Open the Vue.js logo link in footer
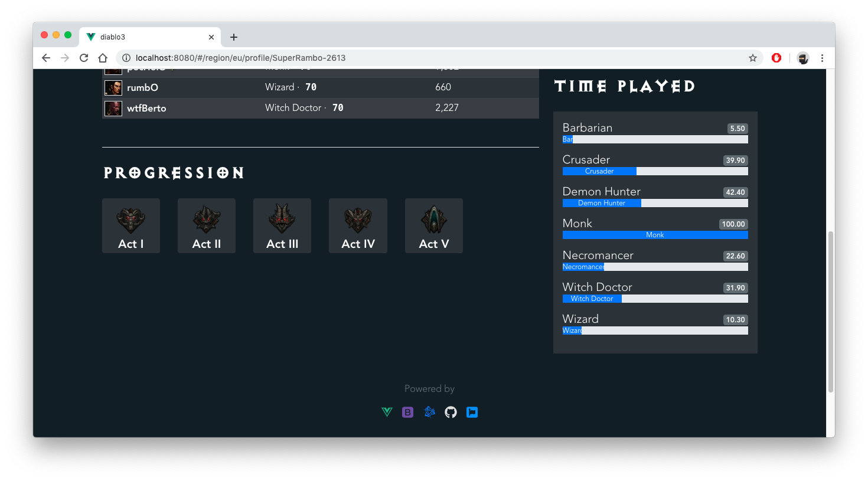 pyautogui.click(x=387, y=412)
